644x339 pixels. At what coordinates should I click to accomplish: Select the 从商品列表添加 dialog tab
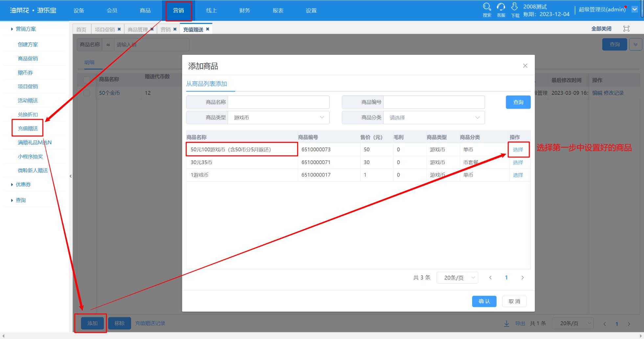(207, 84)
